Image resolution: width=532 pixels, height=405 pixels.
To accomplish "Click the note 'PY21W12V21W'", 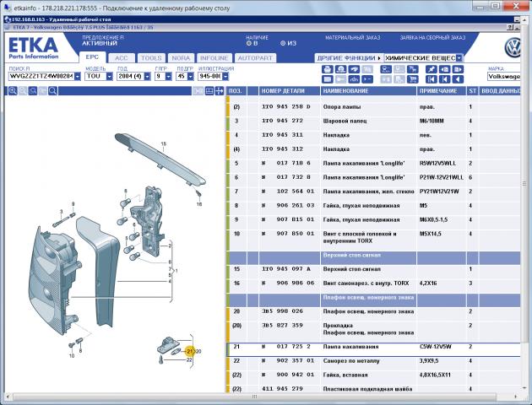I will click(439, 192).
